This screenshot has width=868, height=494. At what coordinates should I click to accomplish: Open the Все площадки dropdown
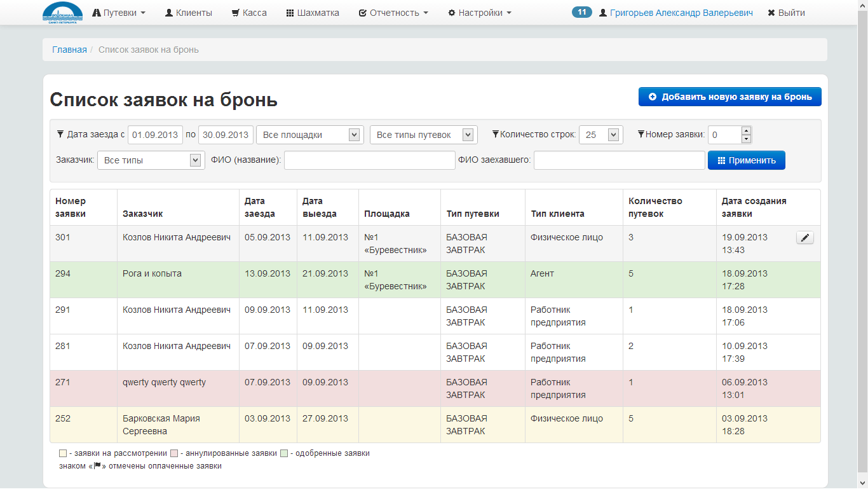tap(310, 135)
